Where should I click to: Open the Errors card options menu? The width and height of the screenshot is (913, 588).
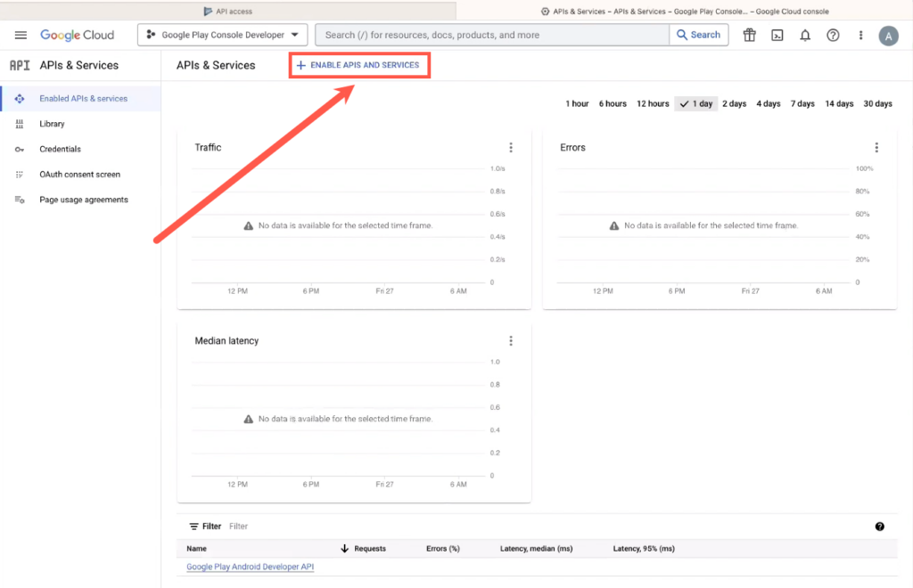(876, 147)
